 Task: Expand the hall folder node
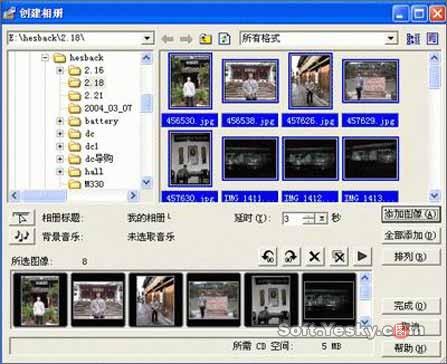[60, 172]
